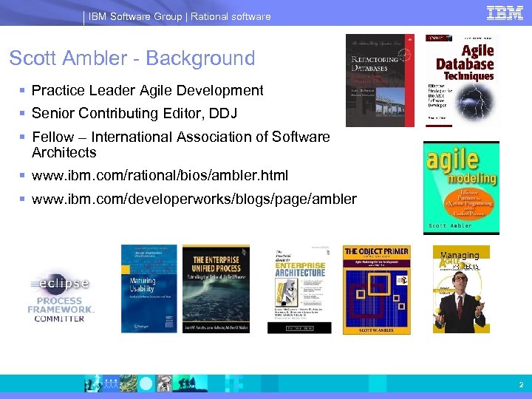Viewport: 532px width, 399px height.
Task: Open the www.ibm.com/rational/bios/ambler.html link
Action: pyautogui.click(x=160, y=175)
